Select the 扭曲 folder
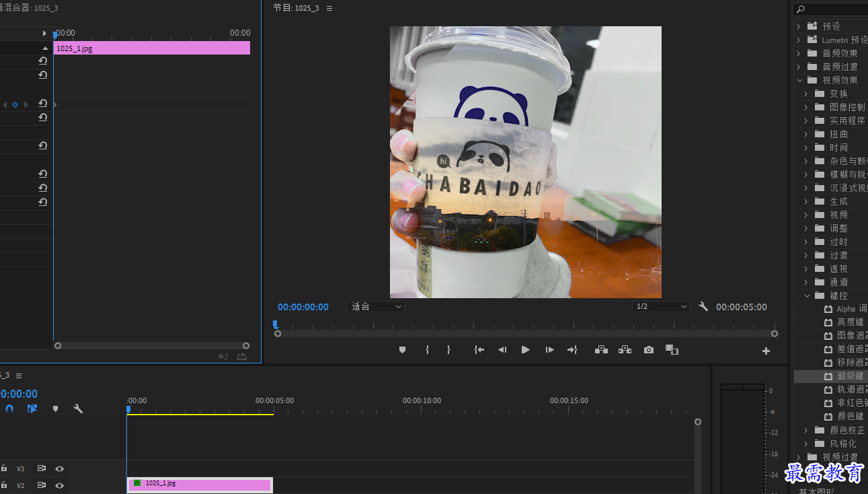Image resolution: width=868 pixels, height=494 pixels. 838,134
